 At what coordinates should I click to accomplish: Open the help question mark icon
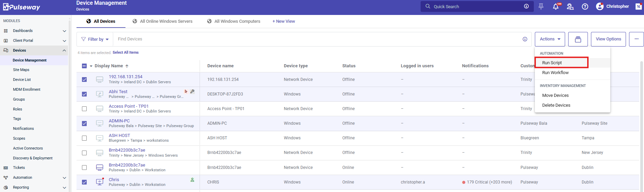coord(585,6)
